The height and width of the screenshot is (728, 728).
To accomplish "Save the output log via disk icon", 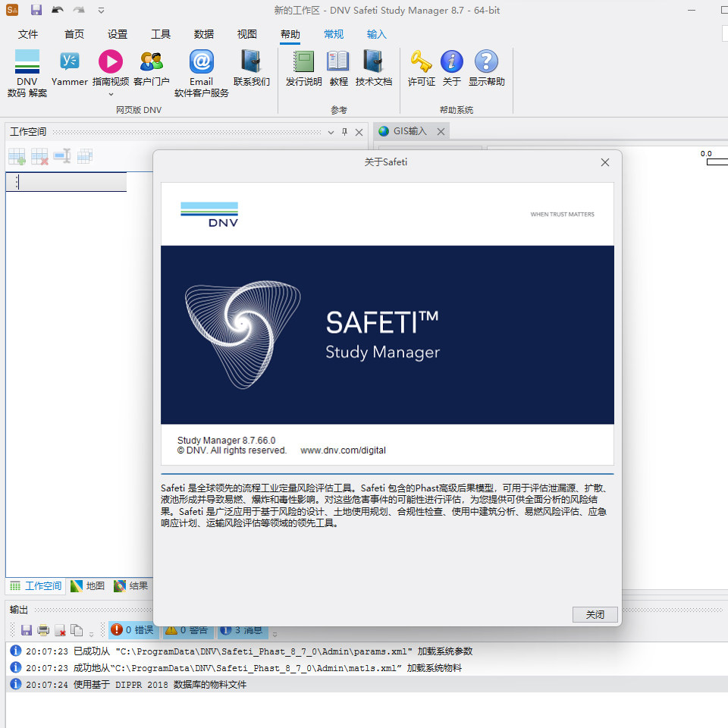I will point(27,630).
